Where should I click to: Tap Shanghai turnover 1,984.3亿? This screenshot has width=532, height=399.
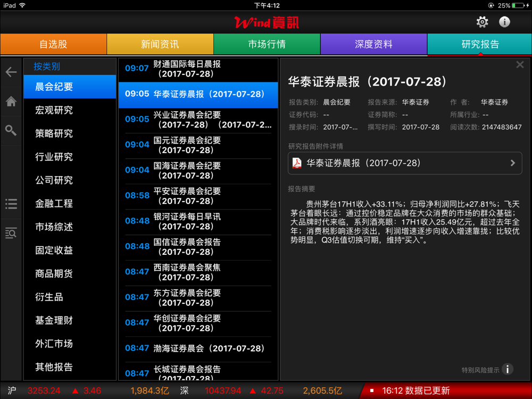tap(149, 391)
